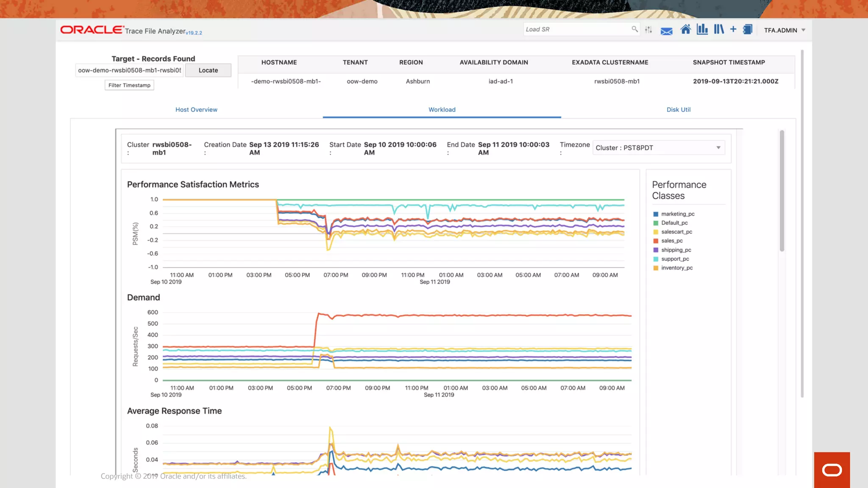Open the mail envelope icon
Image resolution: width=868 pixels, height=488 pixels.
[666, 31]
